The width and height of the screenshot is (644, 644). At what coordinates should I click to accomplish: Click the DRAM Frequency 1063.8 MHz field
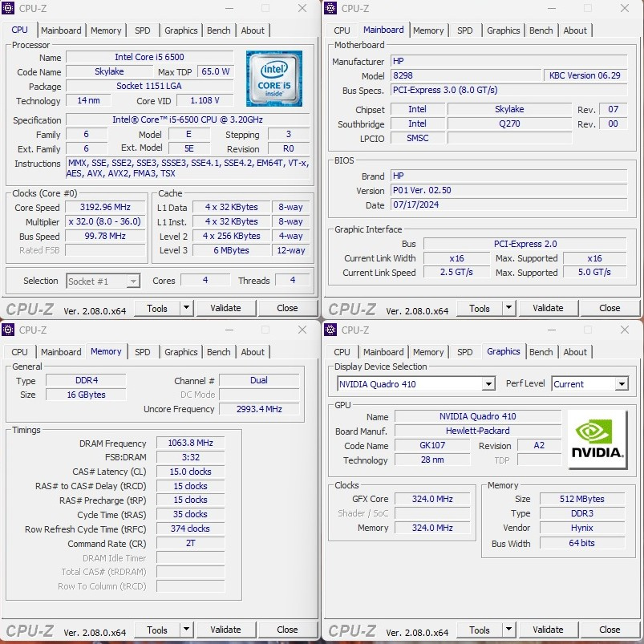click(190, 444)
